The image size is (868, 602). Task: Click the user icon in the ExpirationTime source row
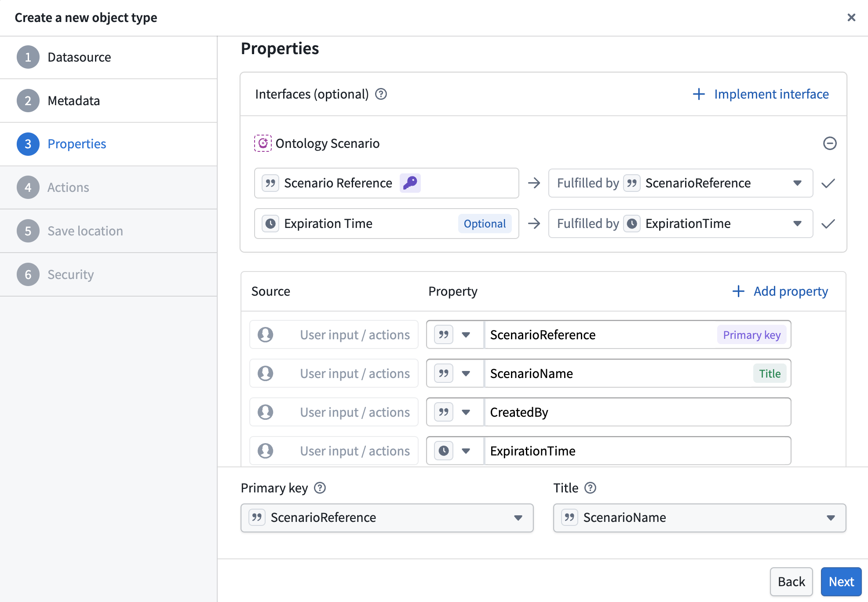click(265, 451)
